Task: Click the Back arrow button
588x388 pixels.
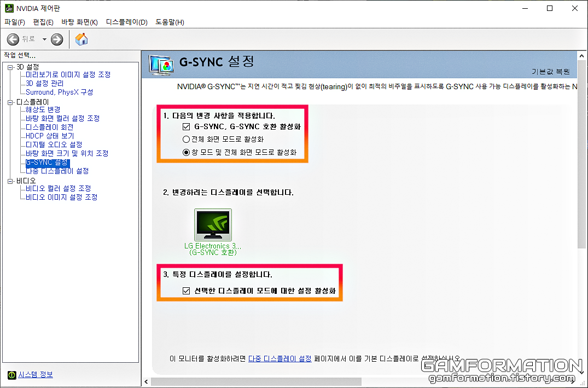Action: tap(13, 39)
